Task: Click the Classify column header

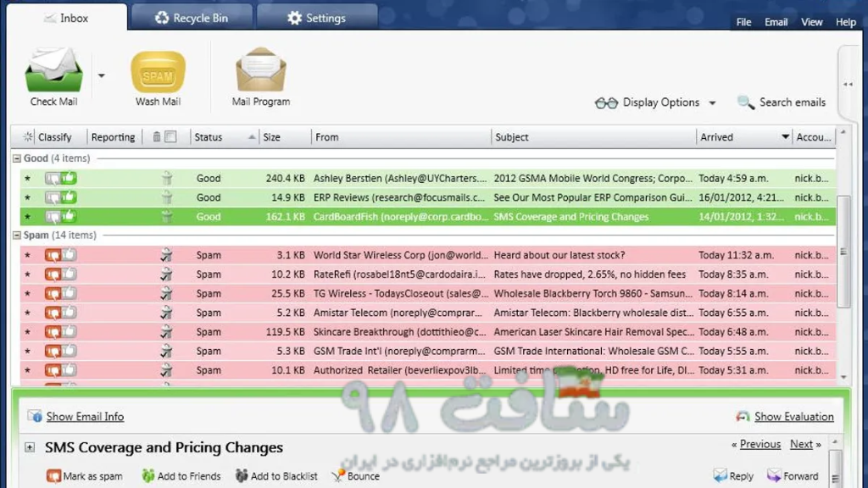Action: click(54, 137)
